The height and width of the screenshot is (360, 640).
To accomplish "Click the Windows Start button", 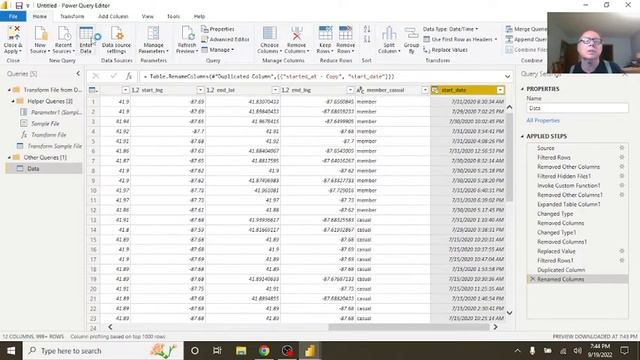I will tap(11, 351).
